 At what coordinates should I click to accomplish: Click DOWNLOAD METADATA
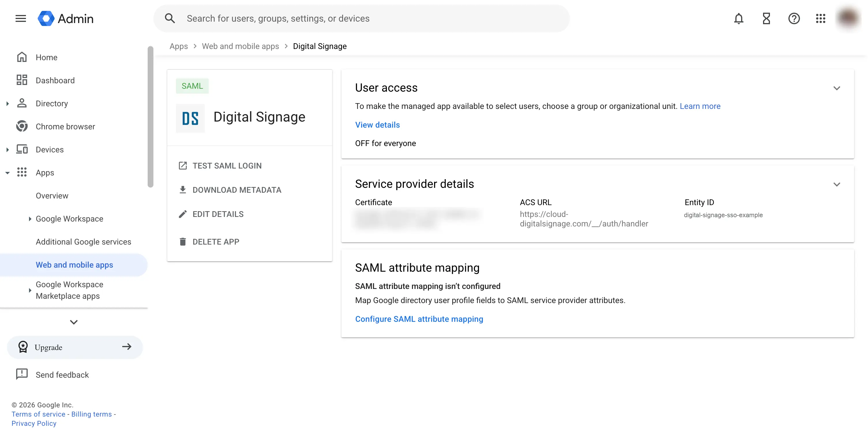click(237, 190)
